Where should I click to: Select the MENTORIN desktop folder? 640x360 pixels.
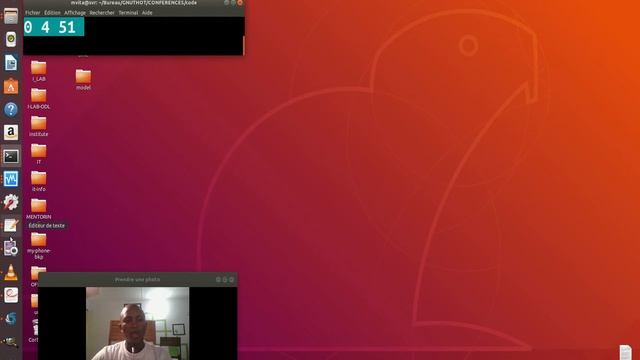pos(39,209)
